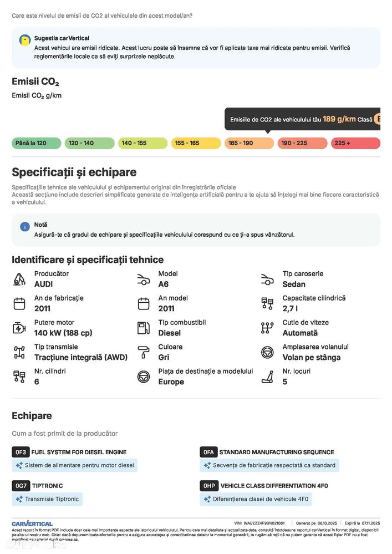Click the blue info Notă icon
Screen dimensions: 392x554
(x=25, y=226)
